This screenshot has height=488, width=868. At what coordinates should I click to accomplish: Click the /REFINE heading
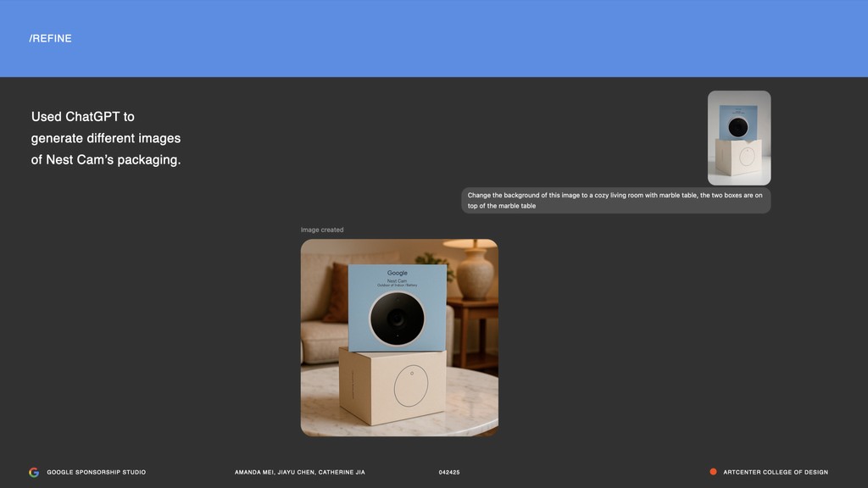(50, 39)
